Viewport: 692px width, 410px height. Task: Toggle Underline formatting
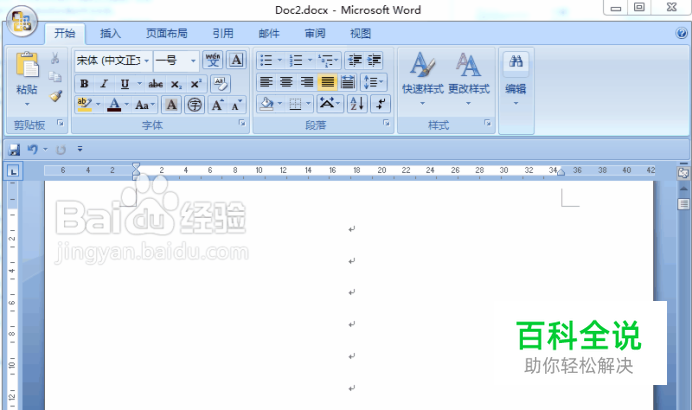125,84
